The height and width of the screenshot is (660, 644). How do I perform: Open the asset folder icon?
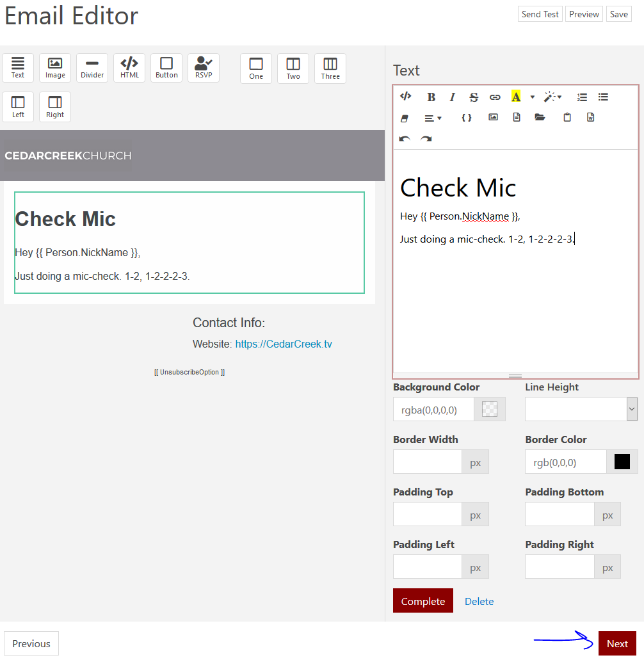point(540,117)
